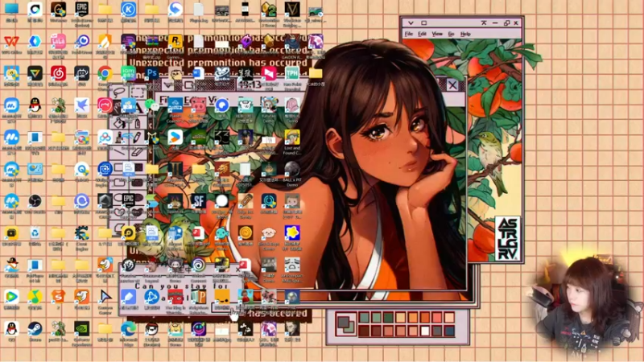This screenshot has width=644, height=362.
Task: Launch the green iQIYI shortcut
Action: (x=129, y=73)
